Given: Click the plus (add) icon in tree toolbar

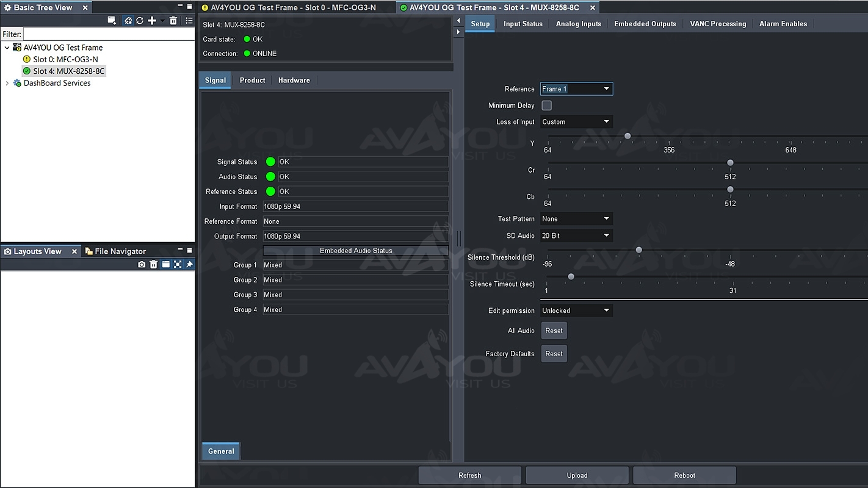Looking at the screenshot, I should pos(152,20).
